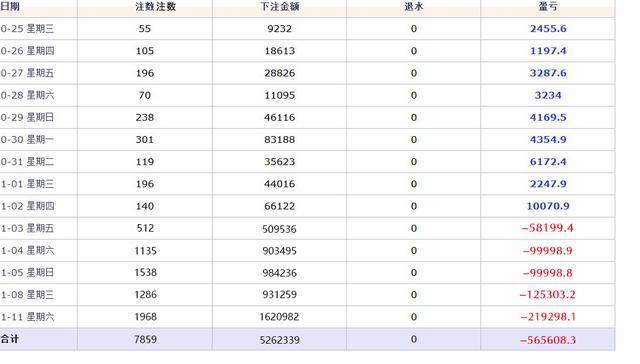Viewport: 640px width, 364px height.
Task: Click the profit value 1197.4
Action: [x=548, y=51]
